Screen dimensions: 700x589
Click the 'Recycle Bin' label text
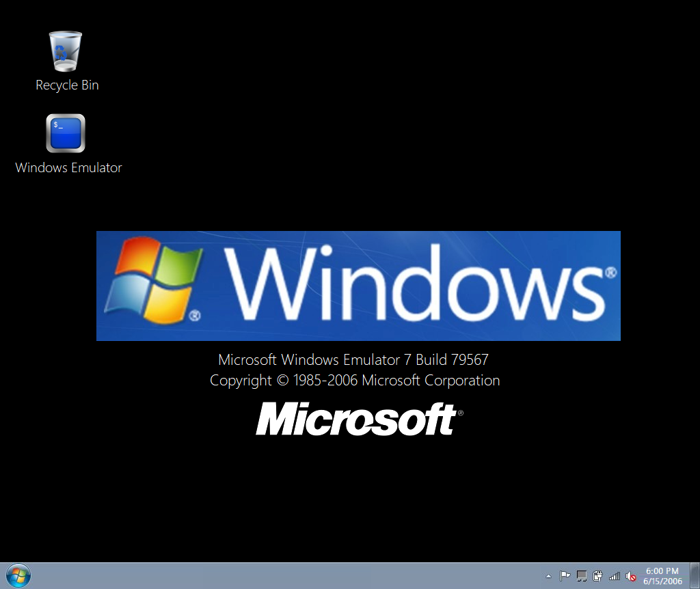tap(67, 85)
